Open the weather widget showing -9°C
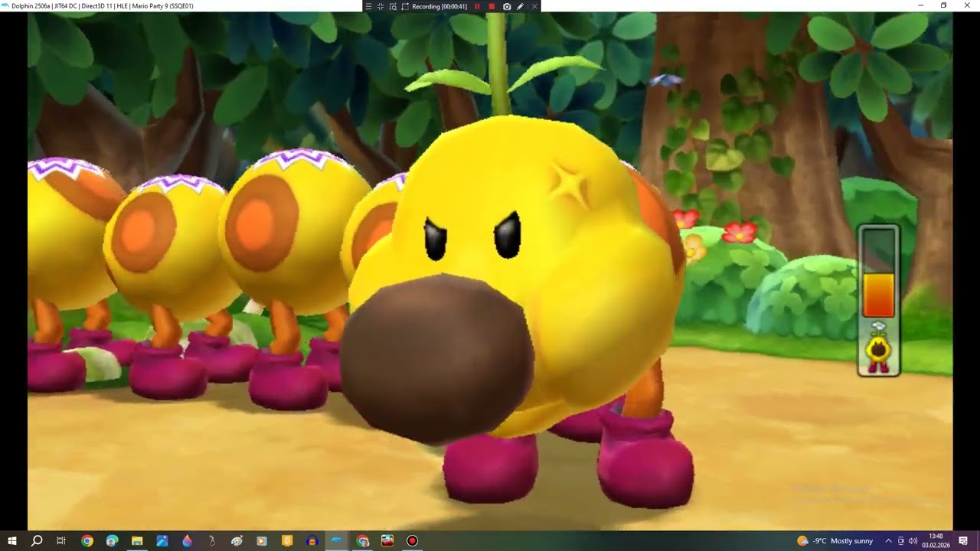Screen dimensions: 980x551 pos(835,541)
